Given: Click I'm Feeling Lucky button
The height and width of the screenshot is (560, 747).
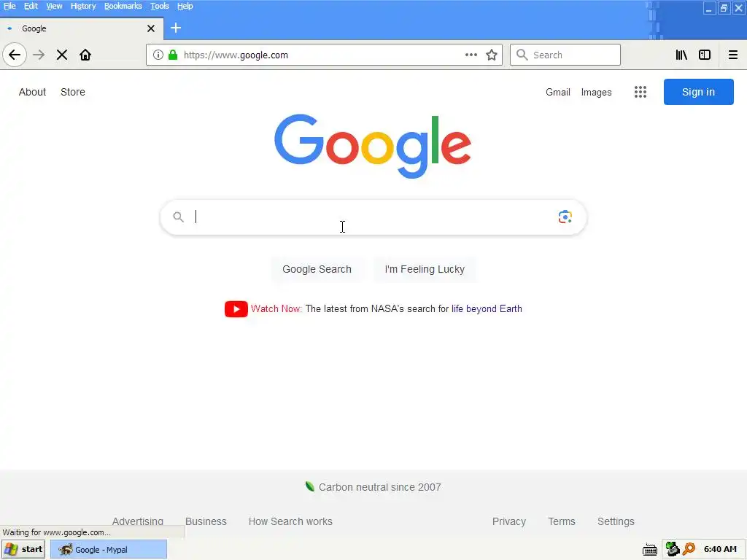Looking at the screenshot, I should 425,269.
